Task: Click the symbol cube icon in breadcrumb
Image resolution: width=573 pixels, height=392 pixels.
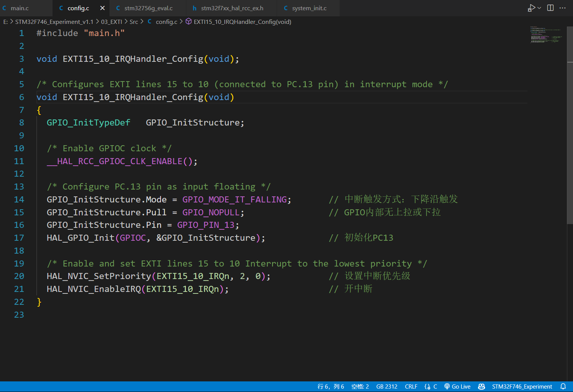Action: tap(189, 22)
